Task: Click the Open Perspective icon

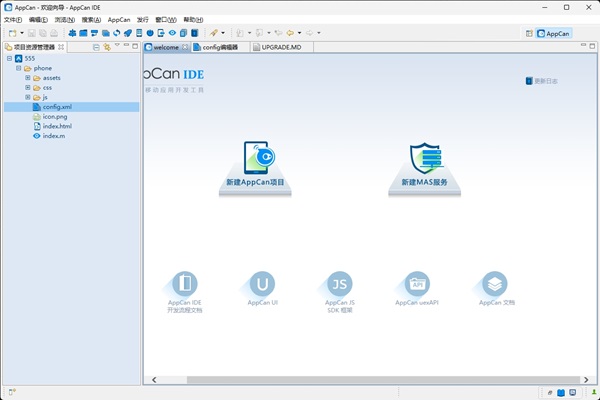Action: [x=529, y=34]
